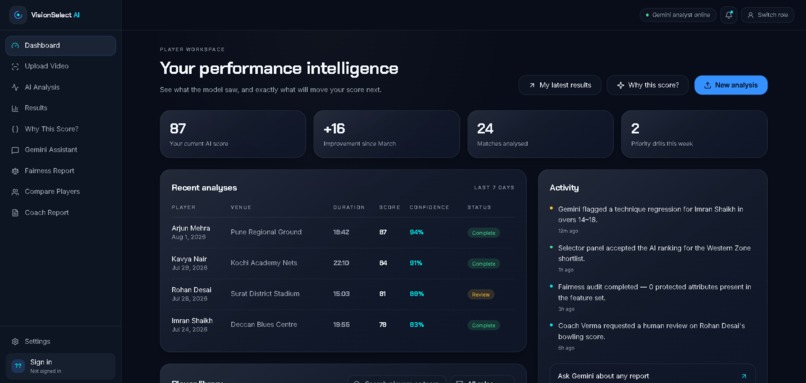Click the VisionSelect AI logo icon
806x383 pixels.
[x=18, y=15]
